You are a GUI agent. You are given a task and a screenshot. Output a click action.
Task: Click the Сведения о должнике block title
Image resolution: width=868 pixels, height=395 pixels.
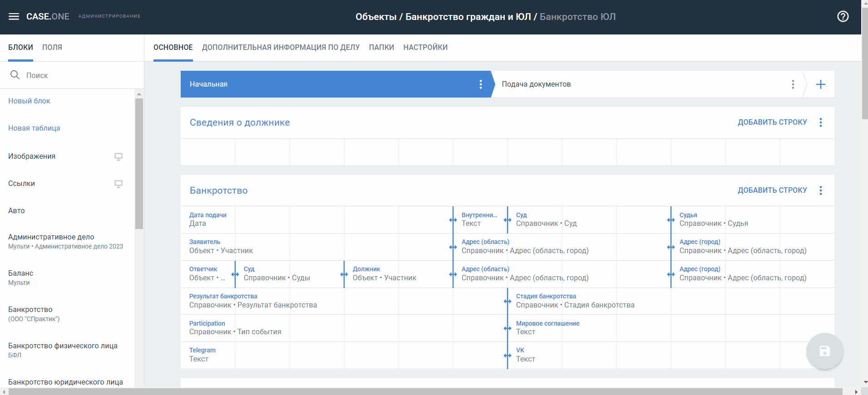pos(240,122)
